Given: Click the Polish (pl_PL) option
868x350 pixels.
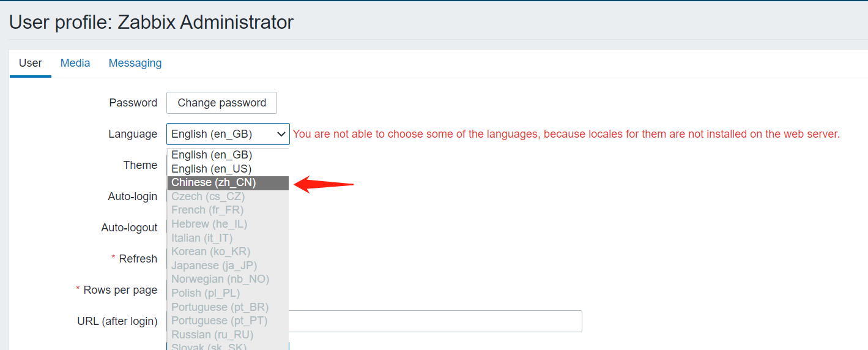Looking at the screenshot, I should pos(204,293).
